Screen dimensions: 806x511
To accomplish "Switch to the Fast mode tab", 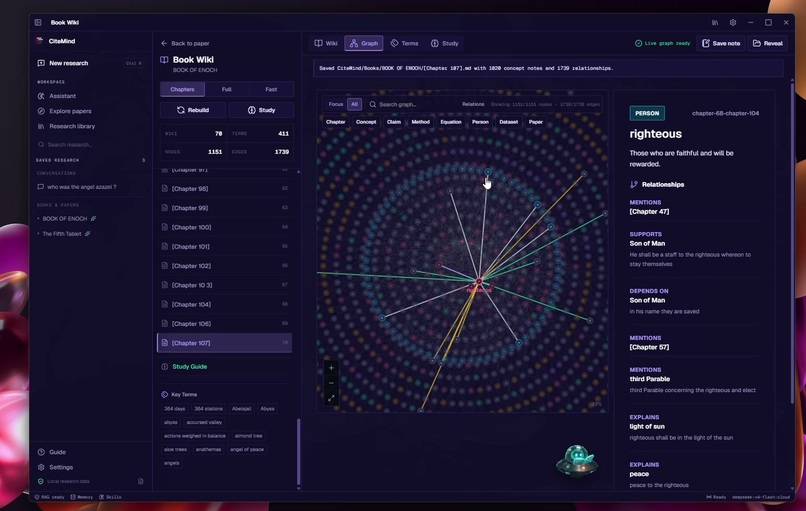I will (271, 89).
